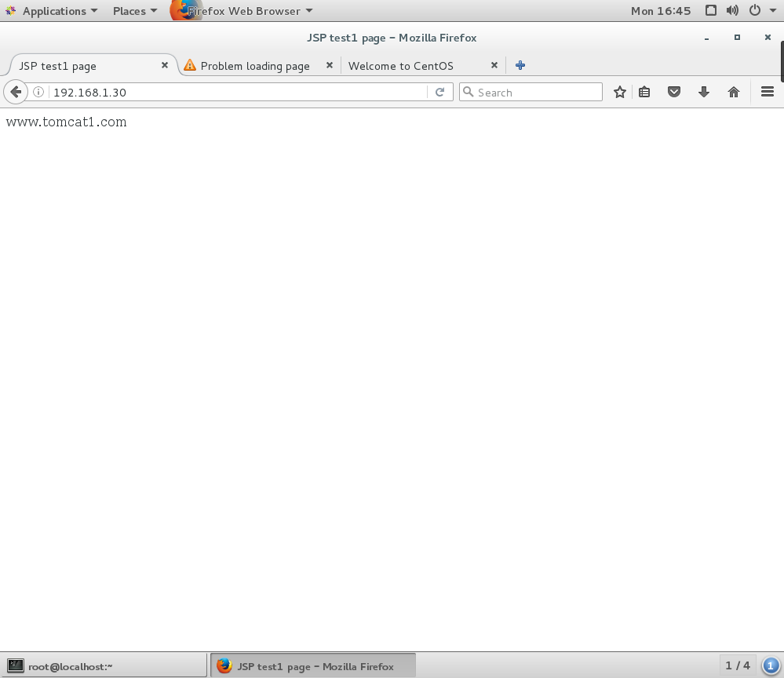Close the Welcome to CentOS tab
Image resolution: width=784 pixels, height=678 pixels.
pyautogui.click(x=494, y=65)
